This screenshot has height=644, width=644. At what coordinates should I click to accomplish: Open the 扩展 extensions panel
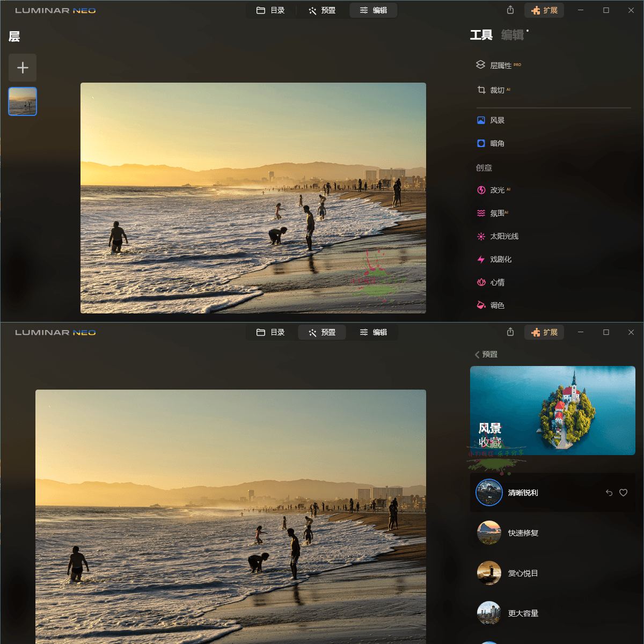pyautogui.click(x=544, y=10)
